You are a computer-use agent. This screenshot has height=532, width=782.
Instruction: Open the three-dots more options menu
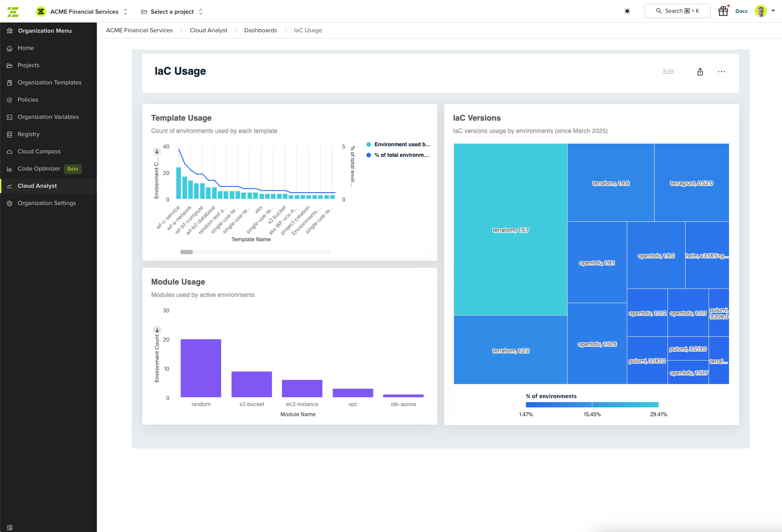(x=721, y=72)
